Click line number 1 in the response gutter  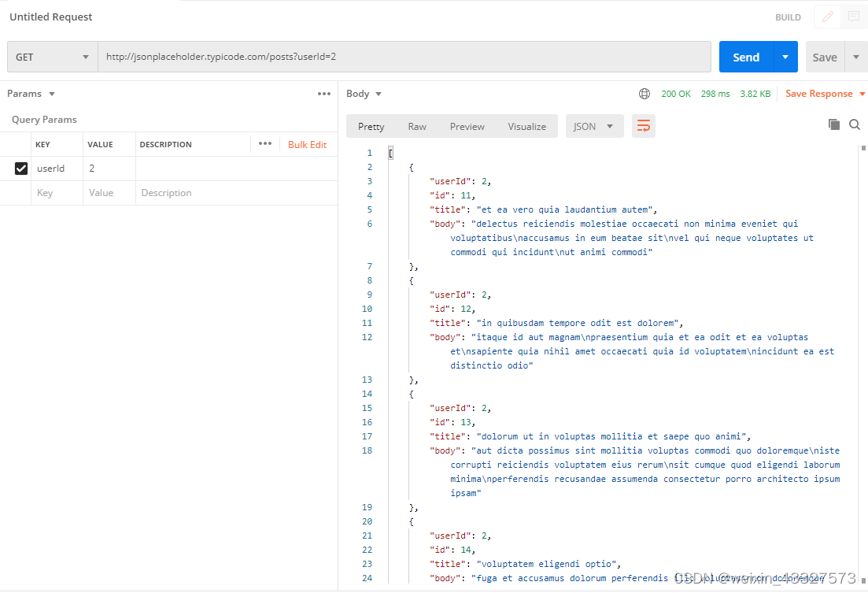pos(370,153)
